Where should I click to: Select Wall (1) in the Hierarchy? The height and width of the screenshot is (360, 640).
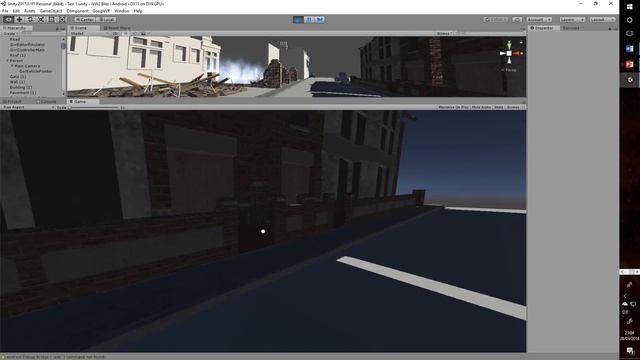point(18,82)
